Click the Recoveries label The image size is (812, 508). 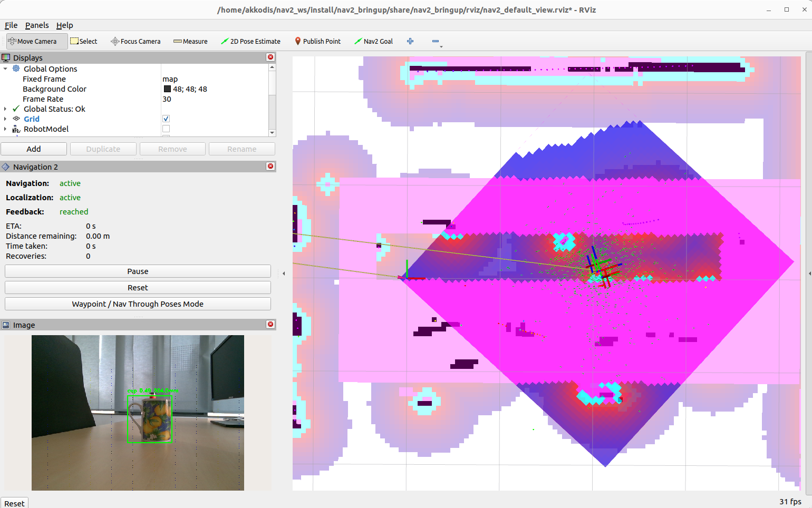click(26, 256)
